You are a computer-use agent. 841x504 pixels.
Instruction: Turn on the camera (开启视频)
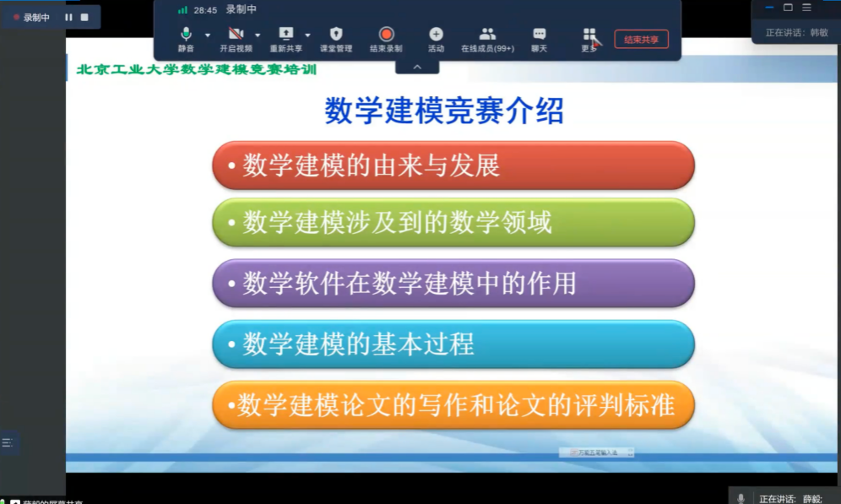[x=236, y=35]
